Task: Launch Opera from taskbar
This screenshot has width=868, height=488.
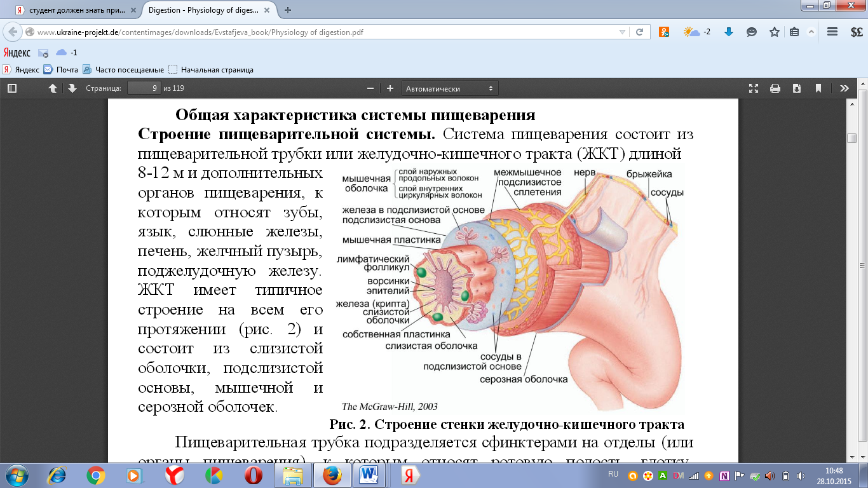Action: pyautogui.click(x=254, y=475)
